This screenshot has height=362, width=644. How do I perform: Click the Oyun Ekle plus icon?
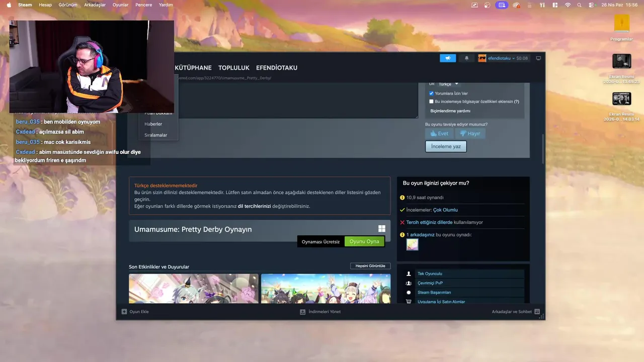tap(124, 312)
